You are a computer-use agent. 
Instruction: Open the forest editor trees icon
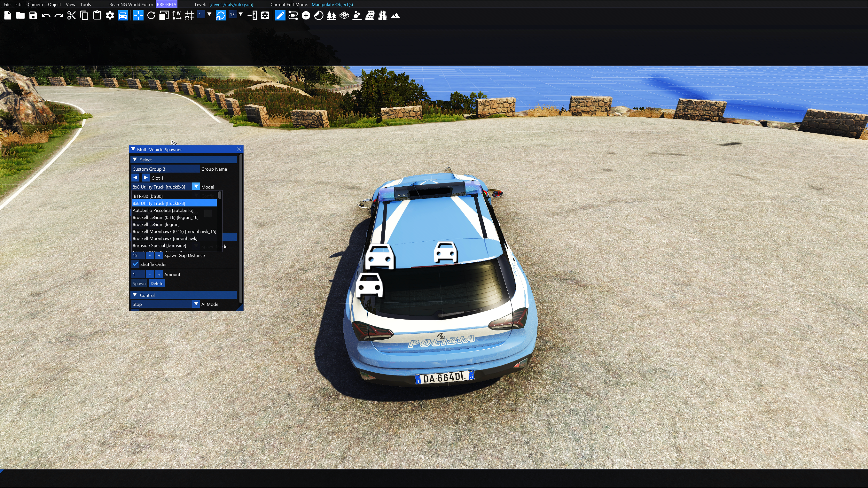[332, 15]
